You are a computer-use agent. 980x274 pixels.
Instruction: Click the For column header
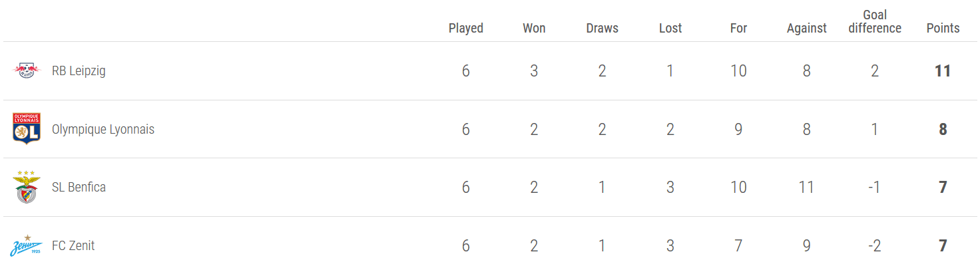pos(738,28)
